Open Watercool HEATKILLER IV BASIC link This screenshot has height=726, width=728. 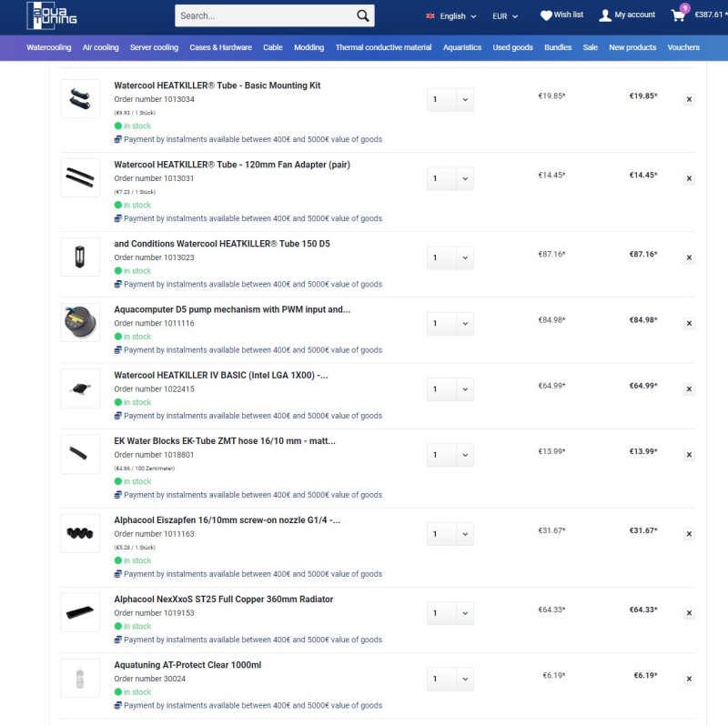221,375
